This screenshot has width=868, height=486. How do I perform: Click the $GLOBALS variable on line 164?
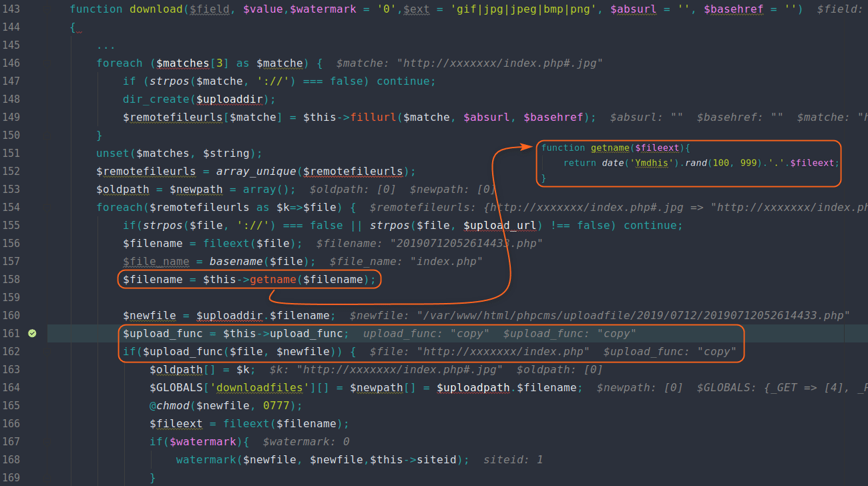[x=176, y=388]
